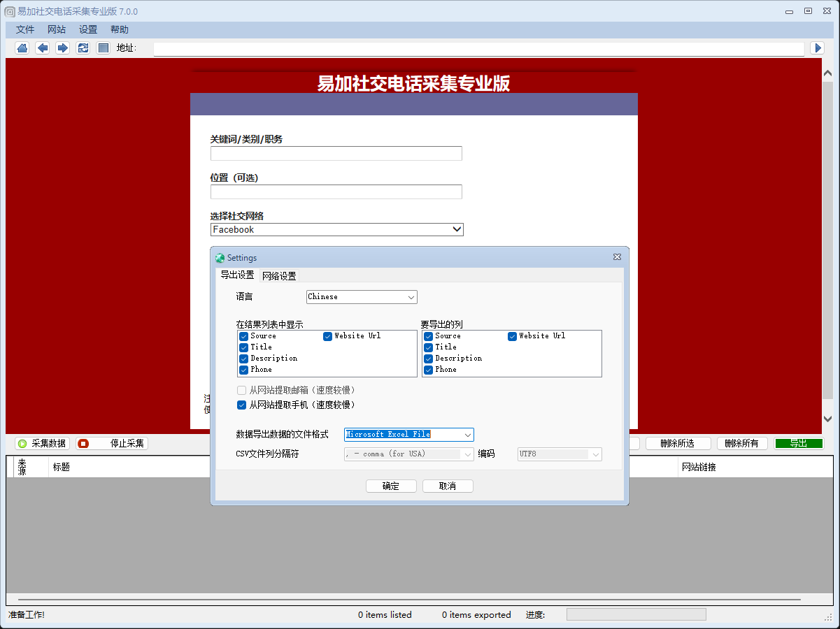Uncheck Title in results list display
This screenshot has height=629, width=840.
(x=243, y=347)
